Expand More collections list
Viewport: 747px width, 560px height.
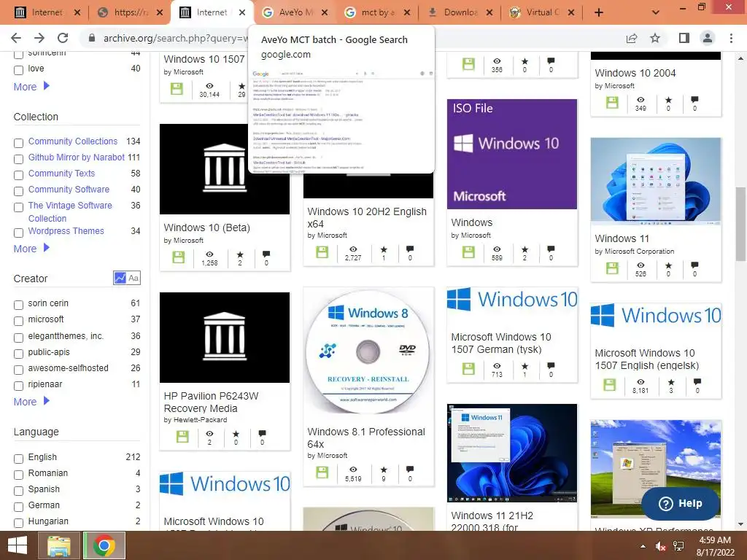[31, 249]
